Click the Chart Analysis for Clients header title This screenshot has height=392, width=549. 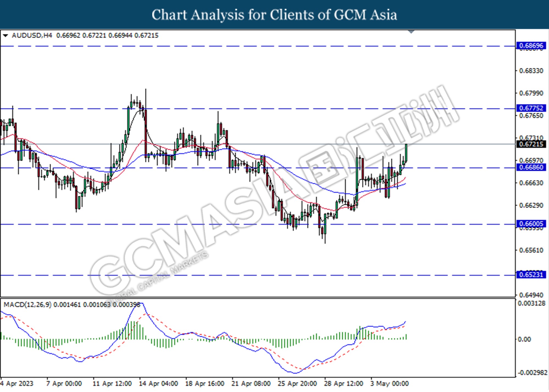pyautogui.click(x=274, y=15)
